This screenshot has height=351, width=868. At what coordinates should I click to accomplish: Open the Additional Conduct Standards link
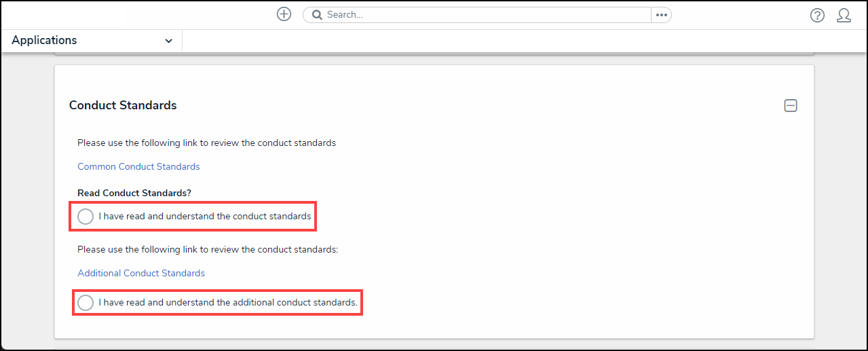141,273
